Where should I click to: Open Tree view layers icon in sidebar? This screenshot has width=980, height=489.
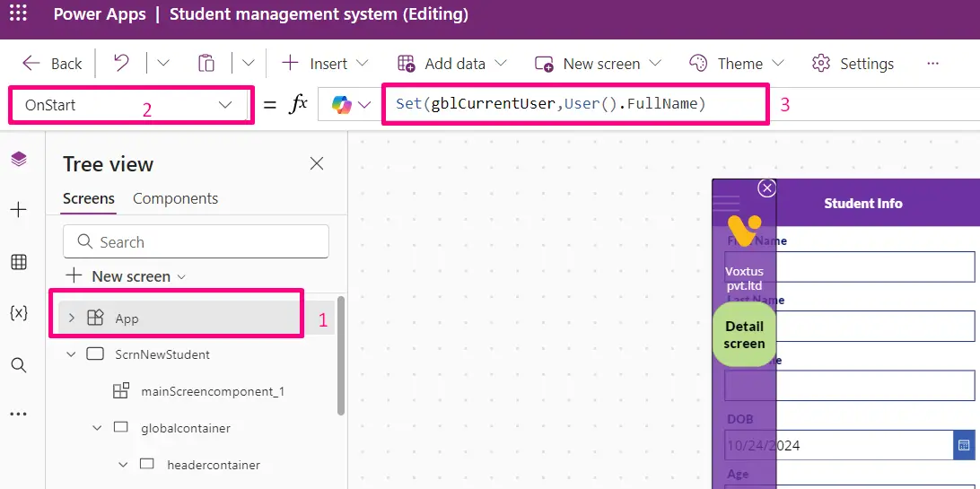pyautogui.click(x=19, y=159)
